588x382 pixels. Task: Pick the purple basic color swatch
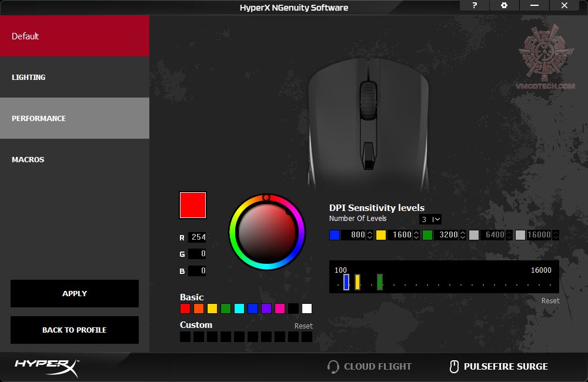coord(266,309)
